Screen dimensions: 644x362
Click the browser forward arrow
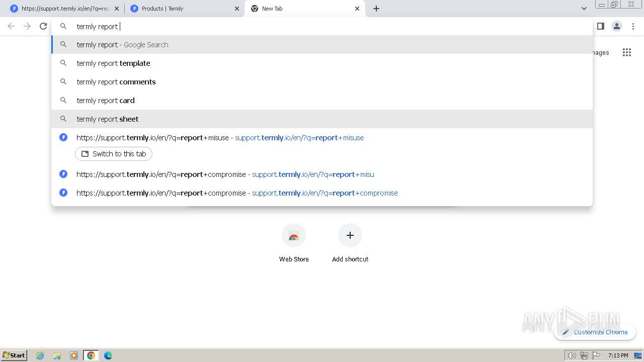[x=27, y=26]
